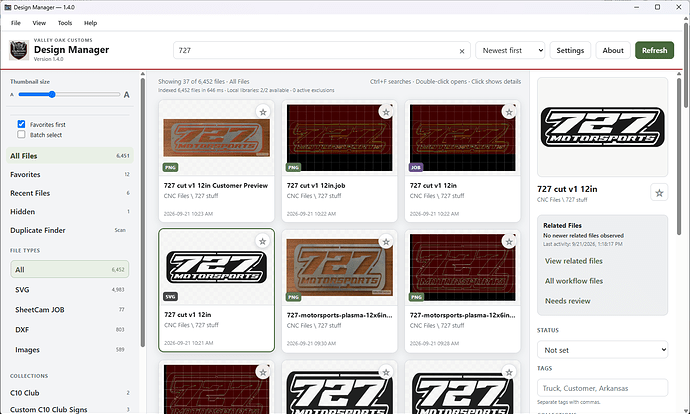Filter by SheetCam JOB type

[70, 309]
